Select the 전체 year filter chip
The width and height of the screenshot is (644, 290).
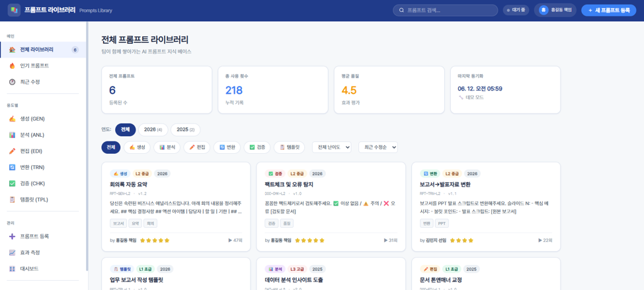[x=125, y=129]
